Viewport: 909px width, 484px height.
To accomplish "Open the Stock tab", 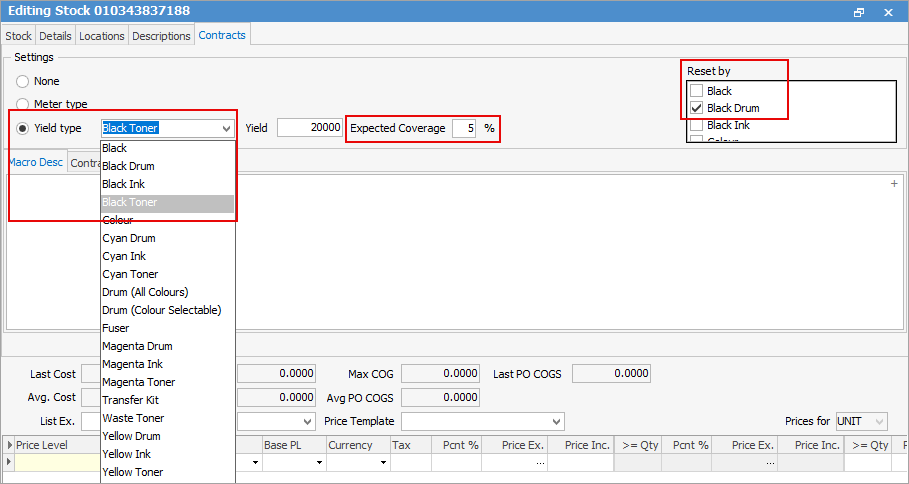I will coord(19,36).
